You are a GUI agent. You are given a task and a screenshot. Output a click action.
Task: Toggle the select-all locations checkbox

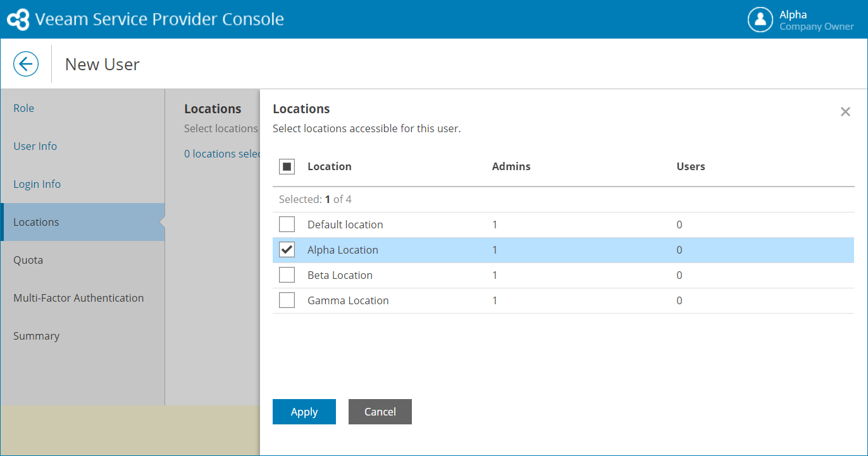click(x=287, y=167)
